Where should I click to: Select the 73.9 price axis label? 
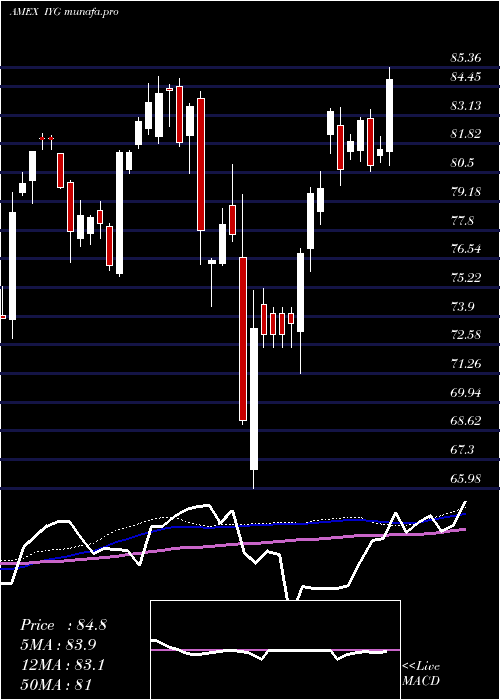462,307
